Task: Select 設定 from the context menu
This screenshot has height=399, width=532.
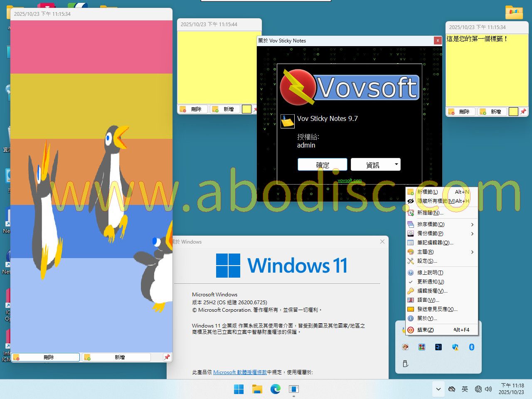Action: pyautogui.click(x=427, y=261)
